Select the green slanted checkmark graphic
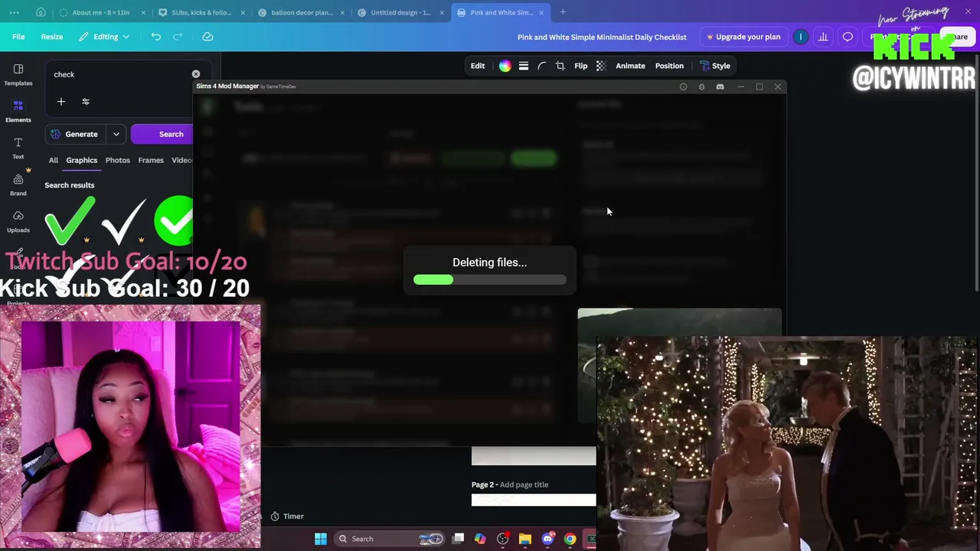 tap(70, 221)
